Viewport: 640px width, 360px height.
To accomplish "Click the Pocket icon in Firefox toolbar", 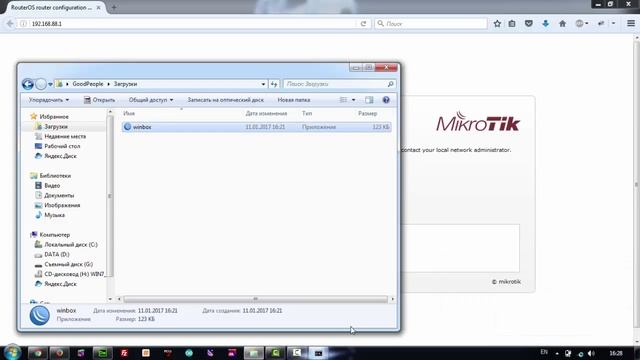I will point(529,24).
